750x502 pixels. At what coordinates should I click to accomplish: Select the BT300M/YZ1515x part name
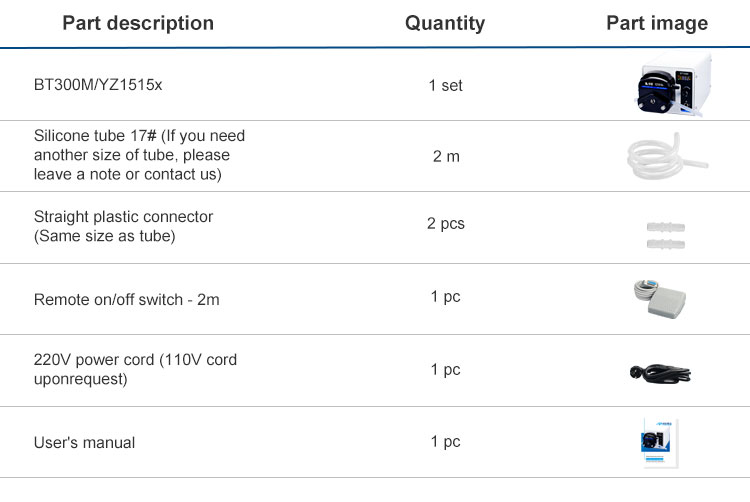click(98, 85)
